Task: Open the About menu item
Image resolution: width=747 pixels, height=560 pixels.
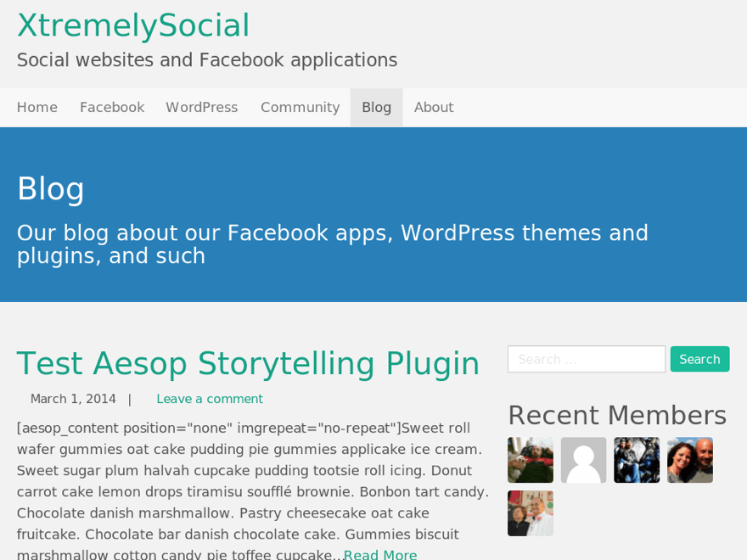Action: tap(434, 108)
